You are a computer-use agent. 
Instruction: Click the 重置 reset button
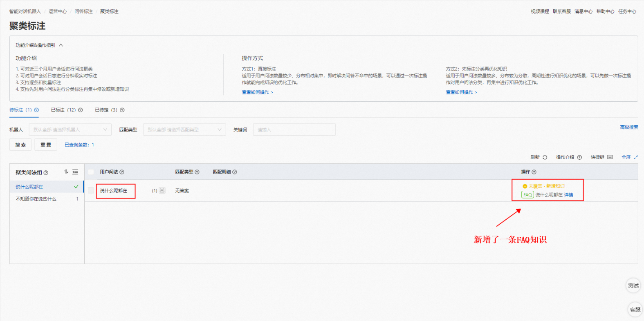(46, 145)
